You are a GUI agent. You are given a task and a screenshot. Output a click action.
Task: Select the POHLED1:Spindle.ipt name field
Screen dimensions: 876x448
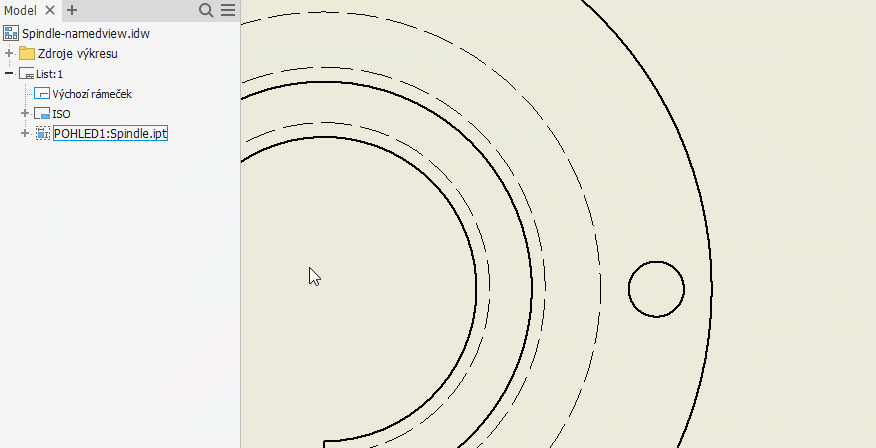point(111,134)
